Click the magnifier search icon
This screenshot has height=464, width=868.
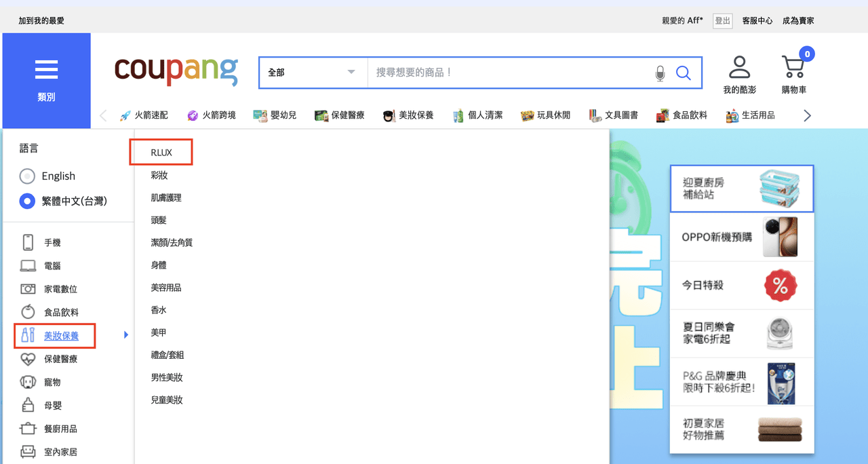(x=684, y=73)
